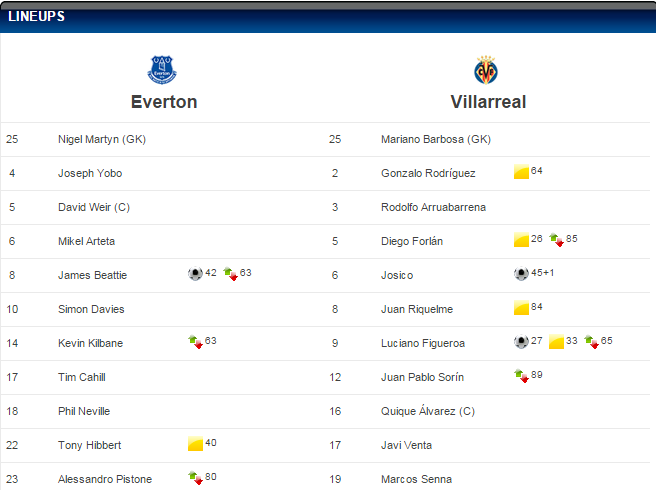656x490 pixels.
Task: Select player Tim Cahill
Action: pyautogui.click(x=82, y=377)
